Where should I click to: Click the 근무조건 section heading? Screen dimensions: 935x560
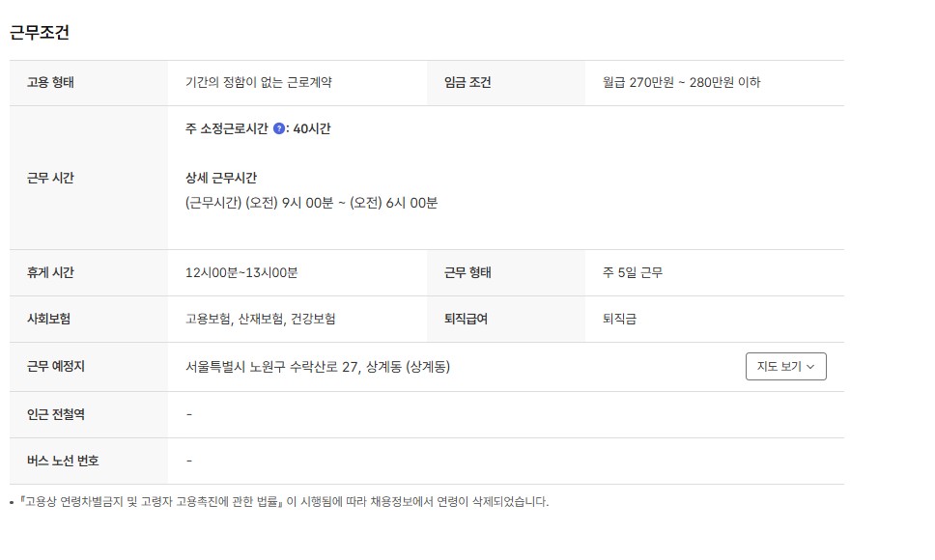click(x=40, y=32)
